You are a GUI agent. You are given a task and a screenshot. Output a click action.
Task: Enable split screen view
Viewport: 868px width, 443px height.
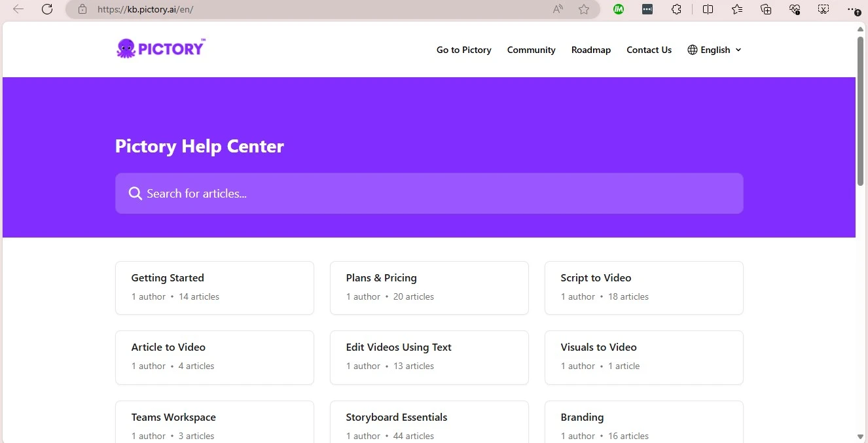[x=708, y=9]
